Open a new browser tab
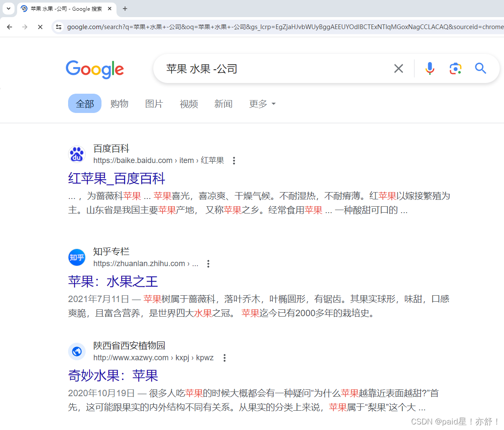504x430 pixels. [125, 9]
